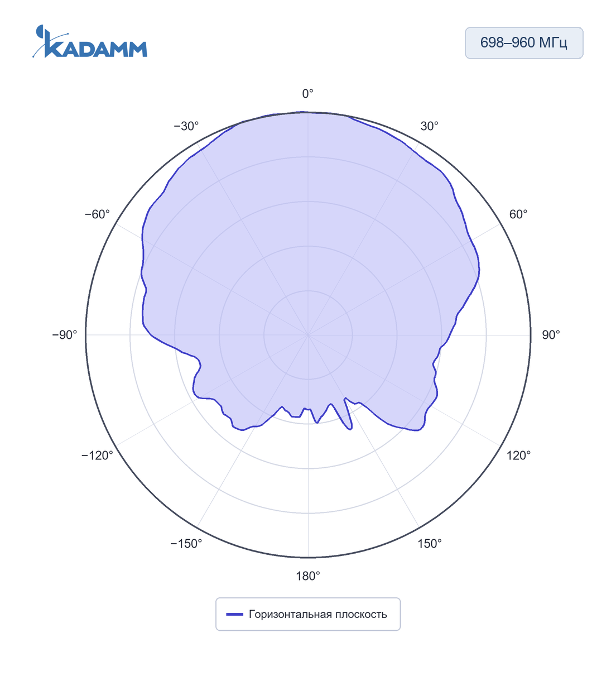
Task: Click the 30° angle label
Action: click(429, 126)
